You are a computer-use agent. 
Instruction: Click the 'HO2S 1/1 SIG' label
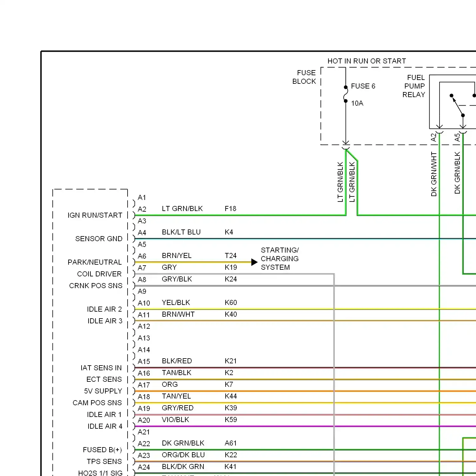(100, 473)
